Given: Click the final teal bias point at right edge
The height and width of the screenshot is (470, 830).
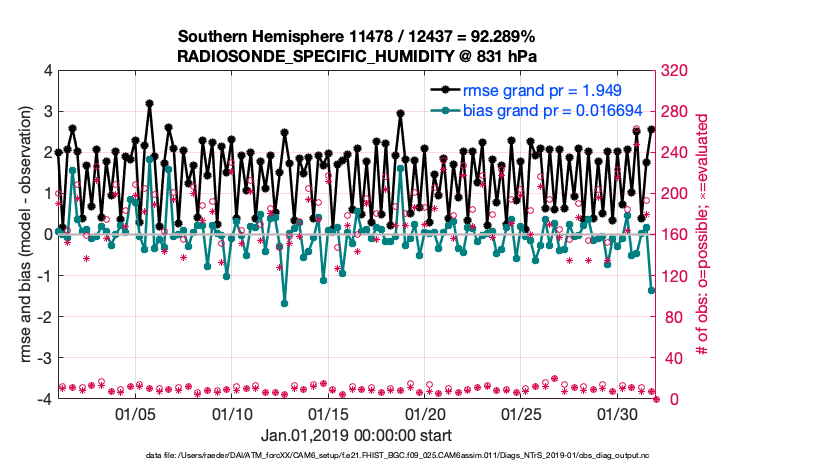Looking at the screenshot, I should 652,290.
